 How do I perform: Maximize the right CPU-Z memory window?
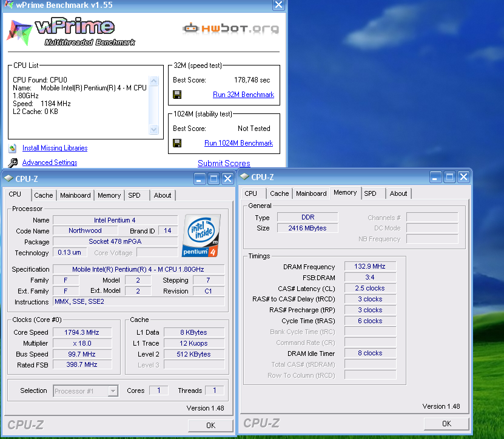(x=449, y=177)
